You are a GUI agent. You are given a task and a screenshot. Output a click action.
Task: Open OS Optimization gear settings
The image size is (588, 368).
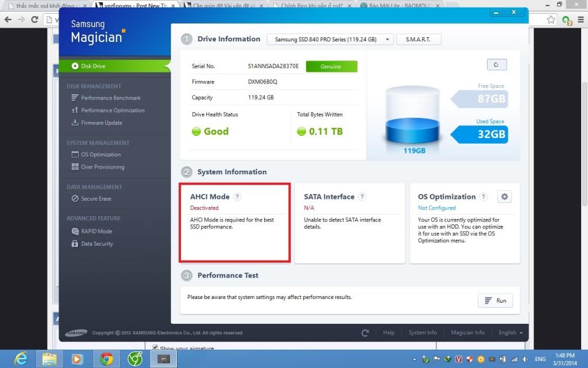point(504,197)
